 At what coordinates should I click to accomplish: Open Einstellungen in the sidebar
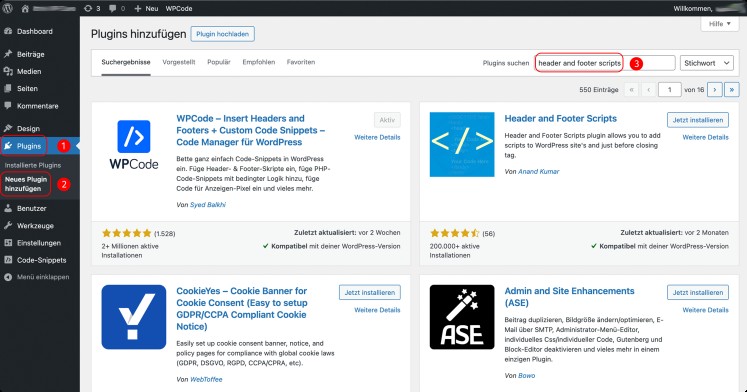[40, 243]
